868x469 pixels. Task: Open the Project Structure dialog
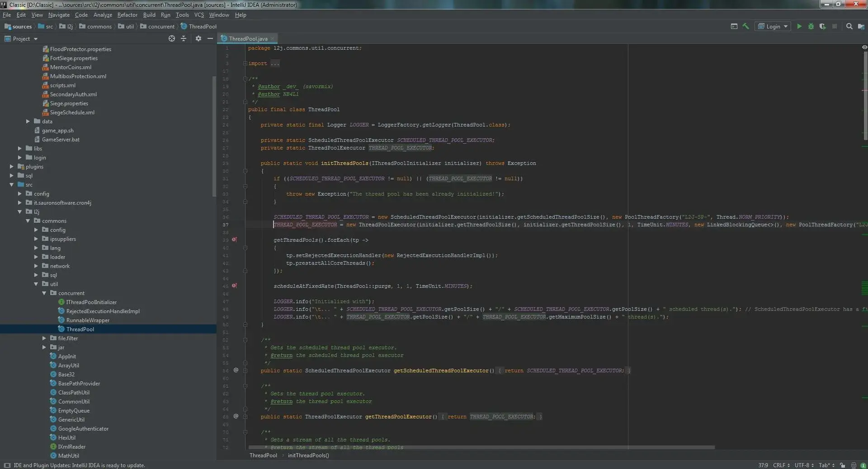[x=861, y=26]
